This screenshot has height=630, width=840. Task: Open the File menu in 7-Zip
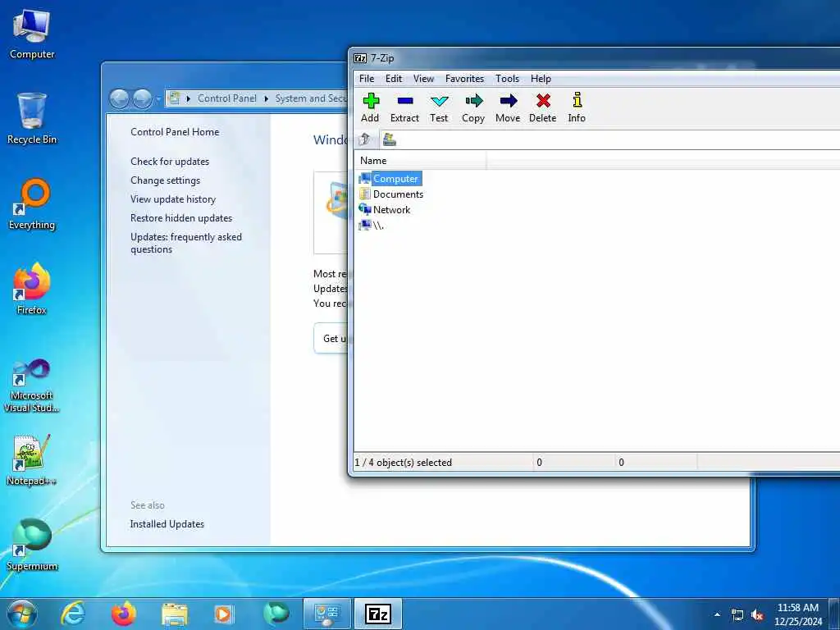click(x=367, y=79)
